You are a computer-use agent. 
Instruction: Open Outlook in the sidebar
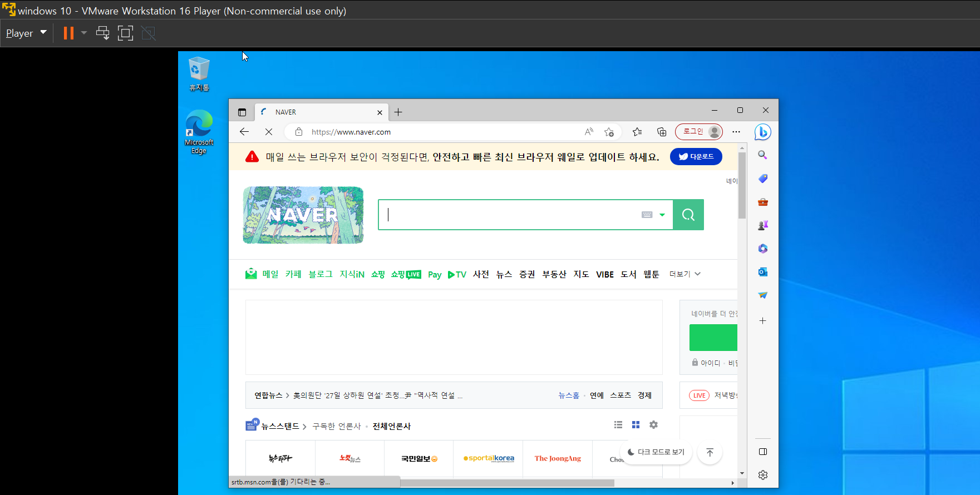(763, 272)
